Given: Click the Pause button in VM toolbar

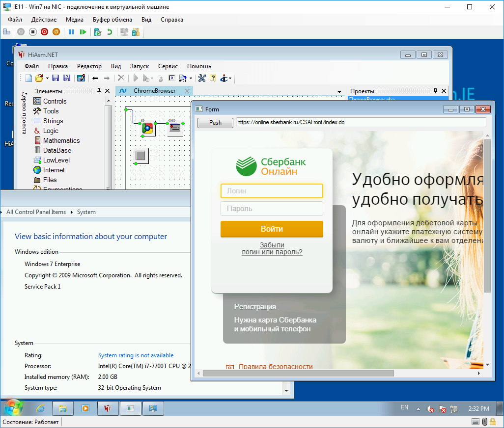Looking at the screenshot, I should point(71,32).
